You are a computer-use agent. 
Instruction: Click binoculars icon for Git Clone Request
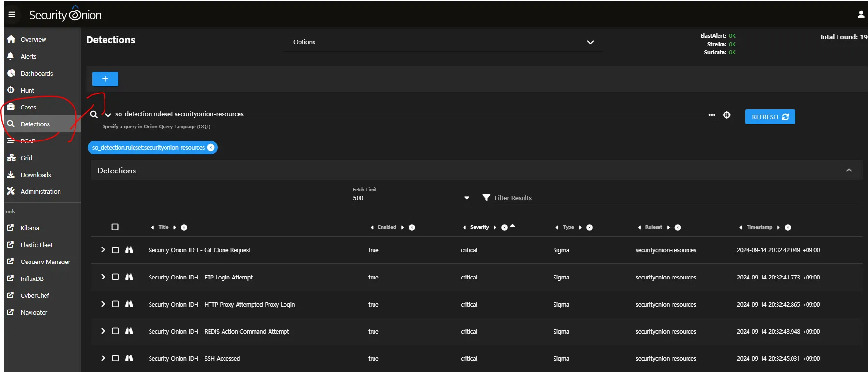click(129, 250)
